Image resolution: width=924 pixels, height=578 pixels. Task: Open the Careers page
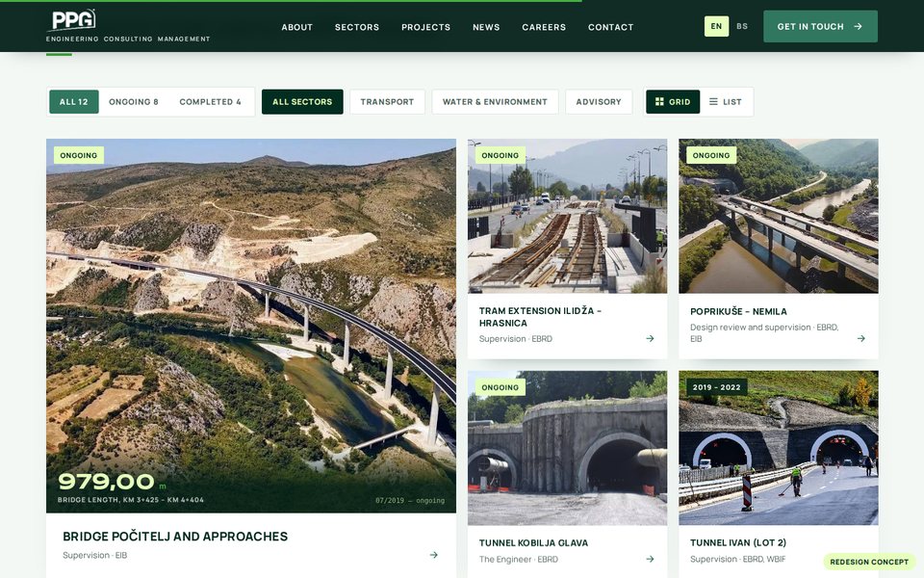(544, 27)
